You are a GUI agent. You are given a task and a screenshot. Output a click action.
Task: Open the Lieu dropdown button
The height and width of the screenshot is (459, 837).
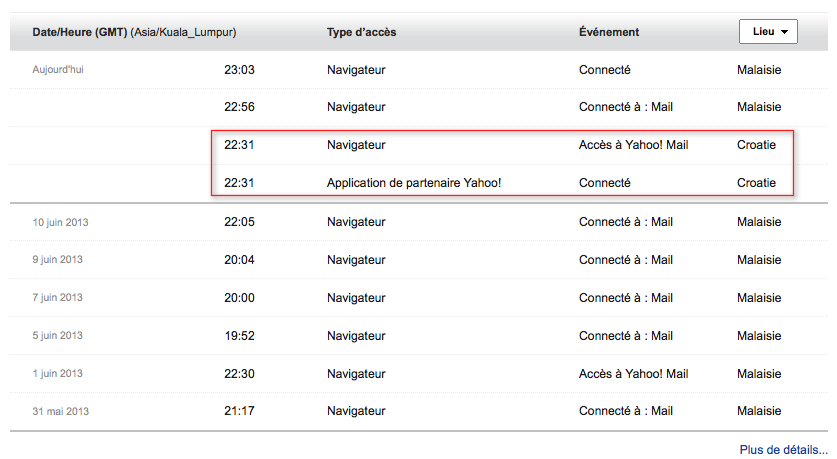tap(768, 31)
